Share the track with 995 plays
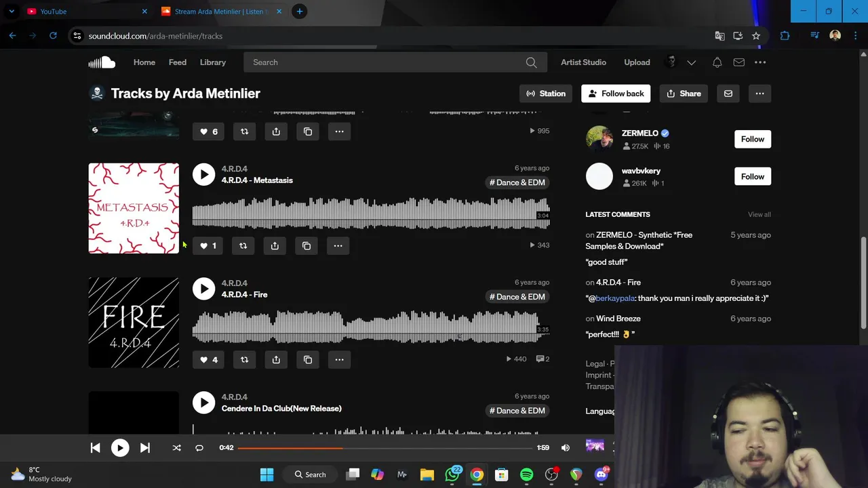This screenshot has width=868, height=488. click(x=276, y=131)
